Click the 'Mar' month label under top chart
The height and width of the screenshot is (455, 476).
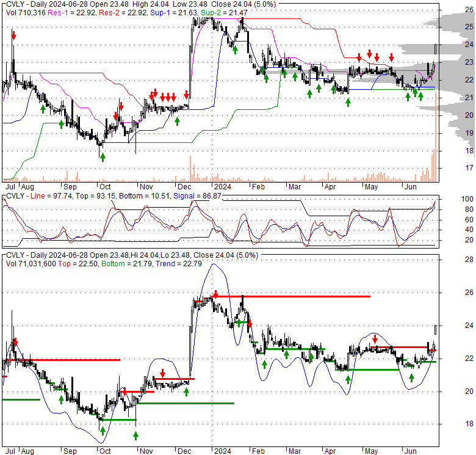[x=295, y=187]
